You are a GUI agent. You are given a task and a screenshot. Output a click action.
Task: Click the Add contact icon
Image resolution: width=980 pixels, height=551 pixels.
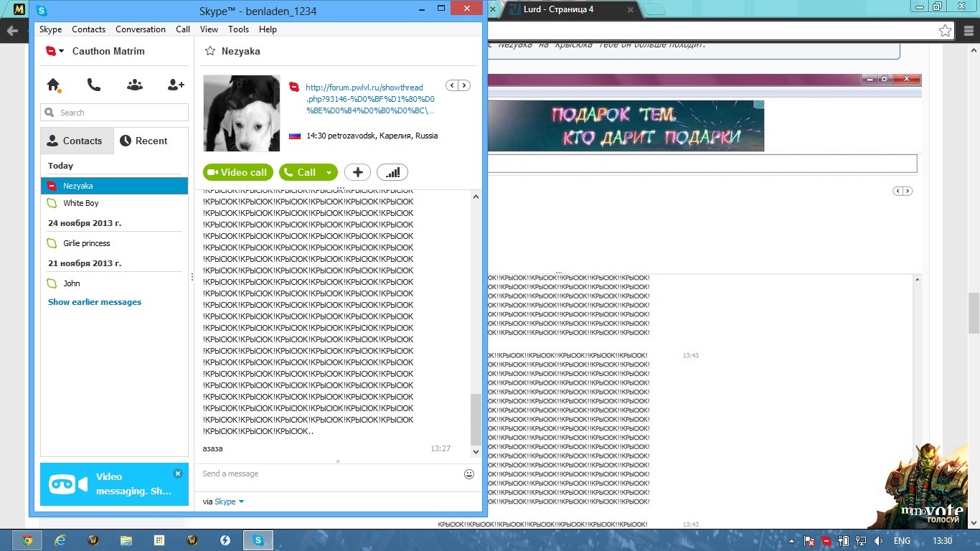[176, 85]
